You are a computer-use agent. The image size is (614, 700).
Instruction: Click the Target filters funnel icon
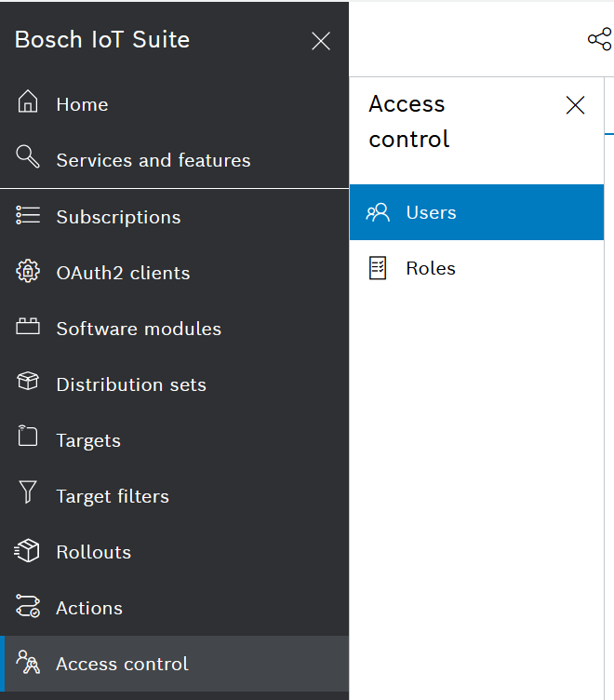pyautogui.click(x=28, y=494)
